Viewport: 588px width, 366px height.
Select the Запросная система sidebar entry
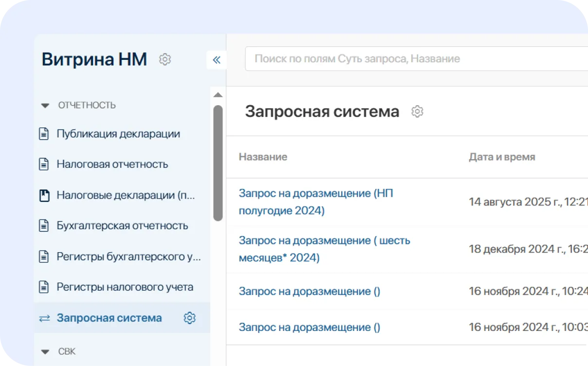coord(110,318)
